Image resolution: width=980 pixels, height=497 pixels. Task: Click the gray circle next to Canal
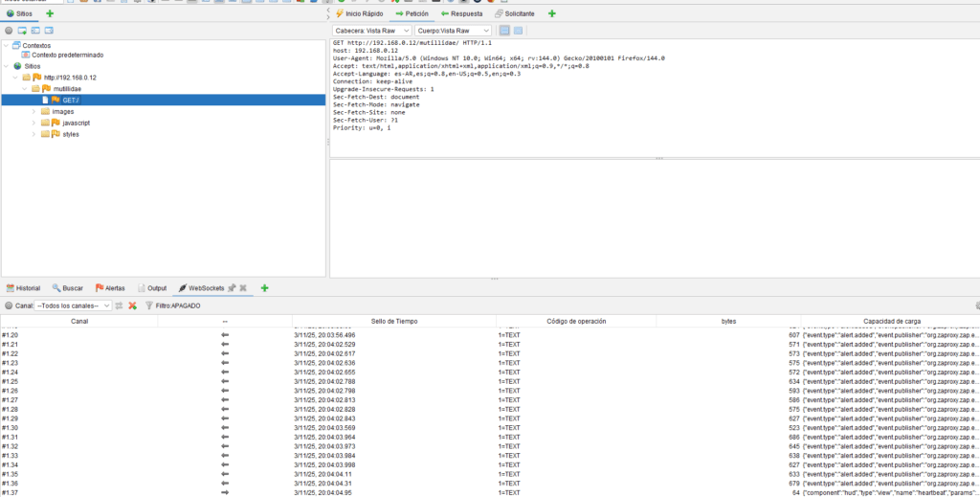pyautogui.click(x=9, y=305)
